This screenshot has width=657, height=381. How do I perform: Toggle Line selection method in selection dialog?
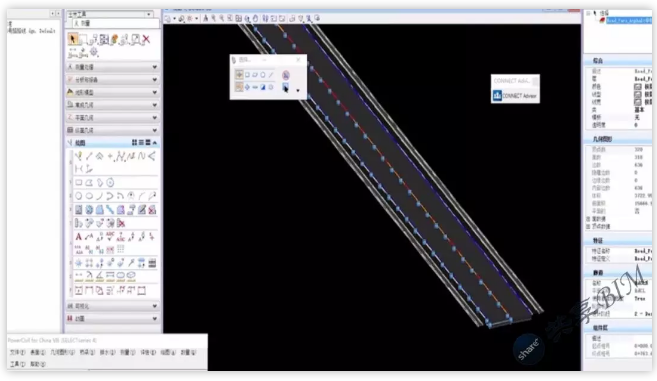(x=271, y=75)
